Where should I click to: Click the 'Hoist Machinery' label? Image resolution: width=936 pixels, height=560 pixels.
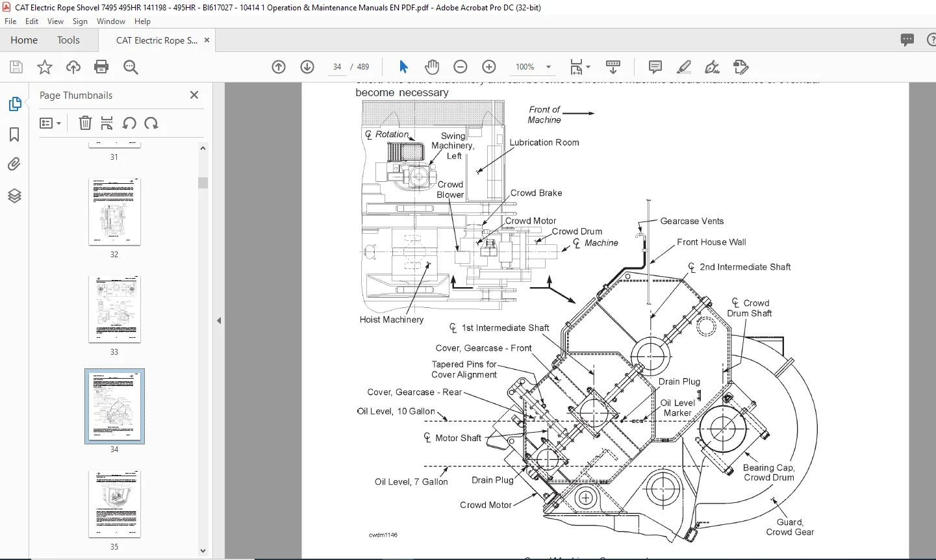(x=392, y=320)
